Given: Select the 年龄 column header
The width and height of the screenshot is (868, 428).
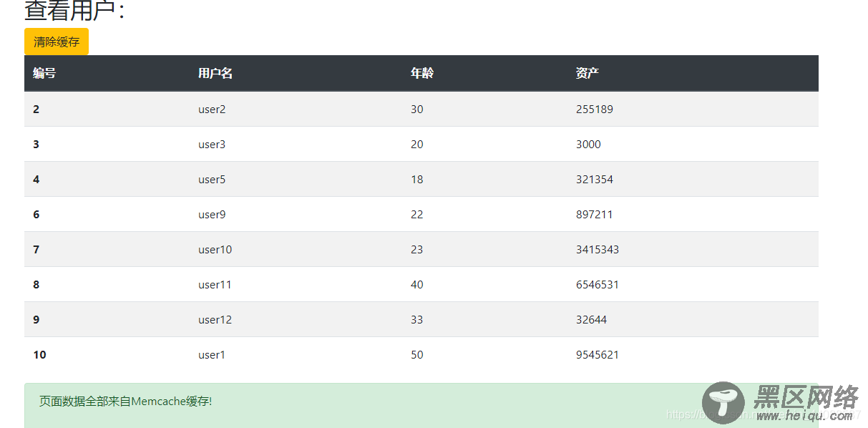Looking at the screenshot, I should [422, 73].
